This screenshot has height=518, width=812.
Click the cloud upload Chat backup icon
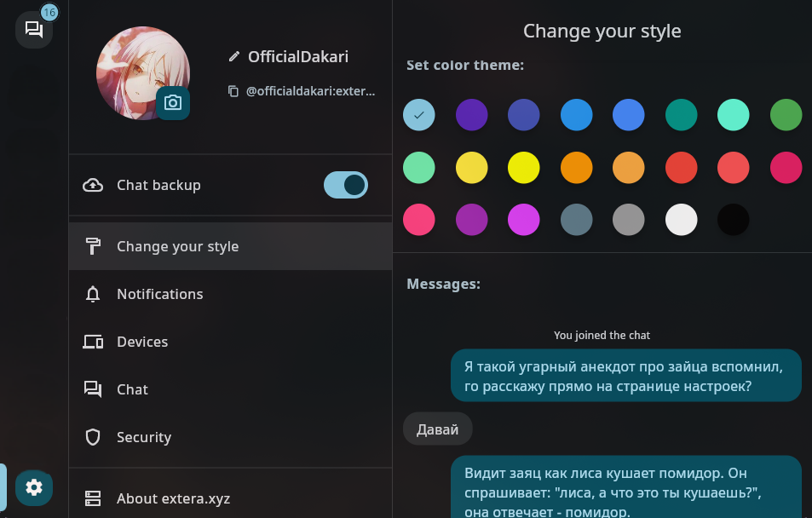93,185
